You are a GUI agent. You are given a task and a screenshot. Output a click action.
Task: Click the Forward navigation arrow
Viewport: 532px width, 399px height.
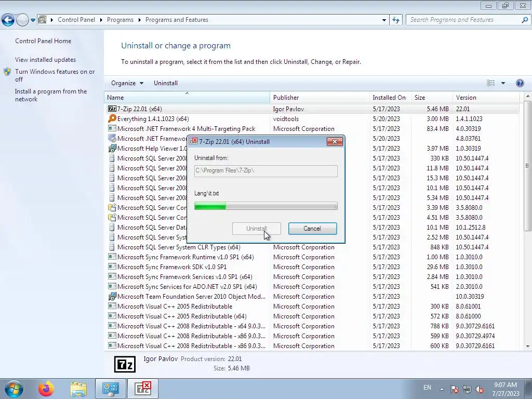[22, 20]
